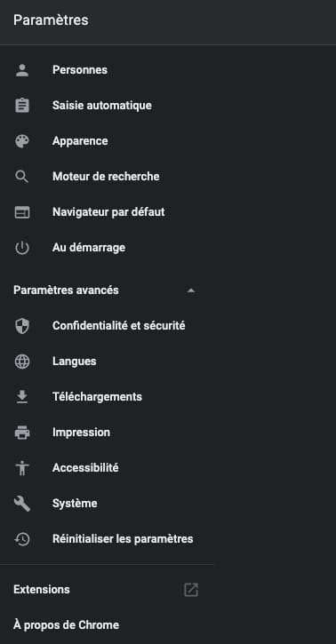This screenshot has width=336, height=644.
Task: Select the Langues menu entry
Action: [x=107, y=362]
